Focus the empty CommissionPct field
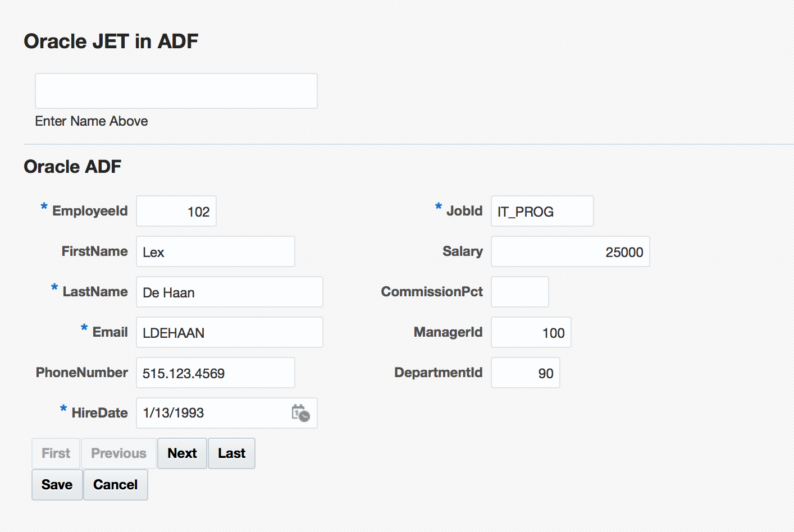Image resolution: width=794 pixels, height=532 pixels. pos(519,292)
